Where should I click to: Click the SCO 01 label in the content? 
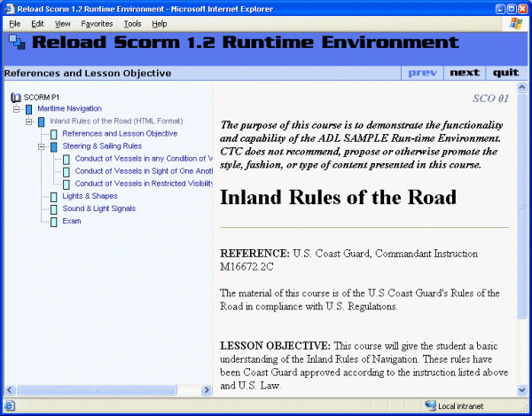tap(490, 98)
